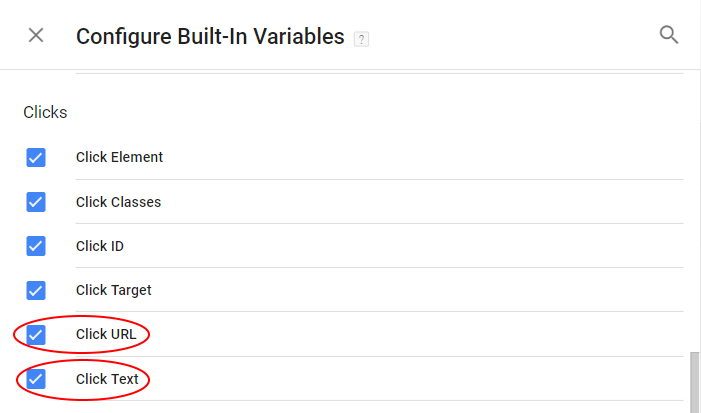Click the Configure Built-In Variables title

click(210, 37)
